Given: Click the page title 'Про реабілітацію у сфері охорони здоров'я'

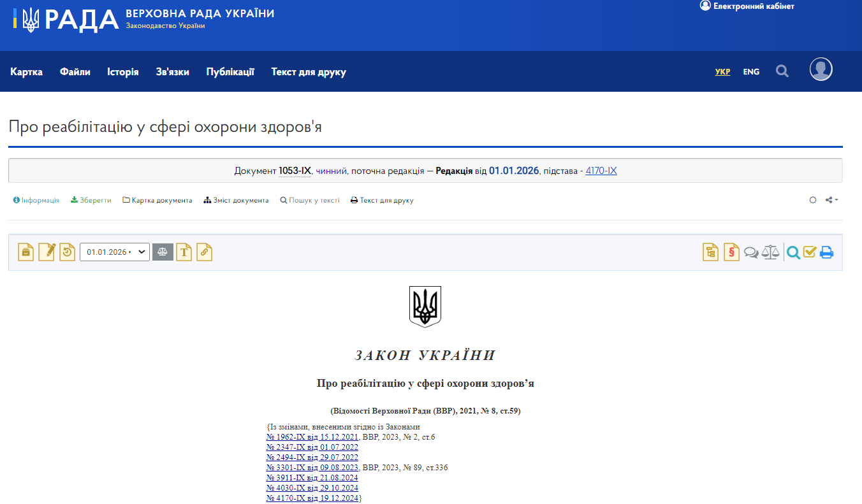Looking at the screenshot, I should (165, 127).
